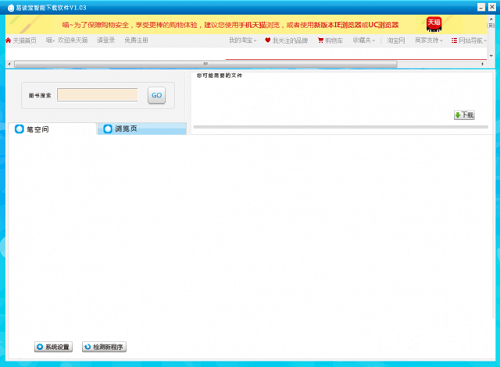The image size is (500, 367).
Task: Click the 检测新程序 check update button
Action: point(104,347)
